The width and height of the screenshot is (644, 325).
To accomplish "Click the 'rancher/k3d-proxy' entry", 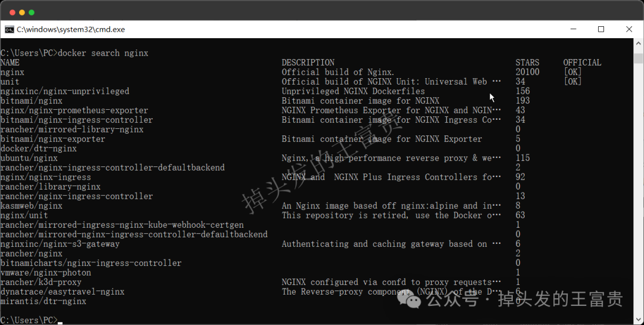I will click(x=41, y=282).
